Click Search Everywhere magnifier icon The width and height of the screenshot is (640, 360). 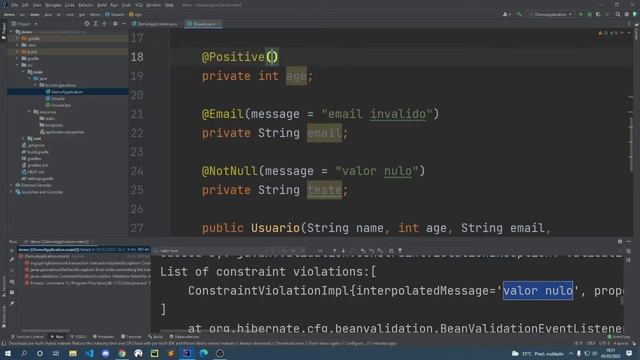[x=618, y=14]
